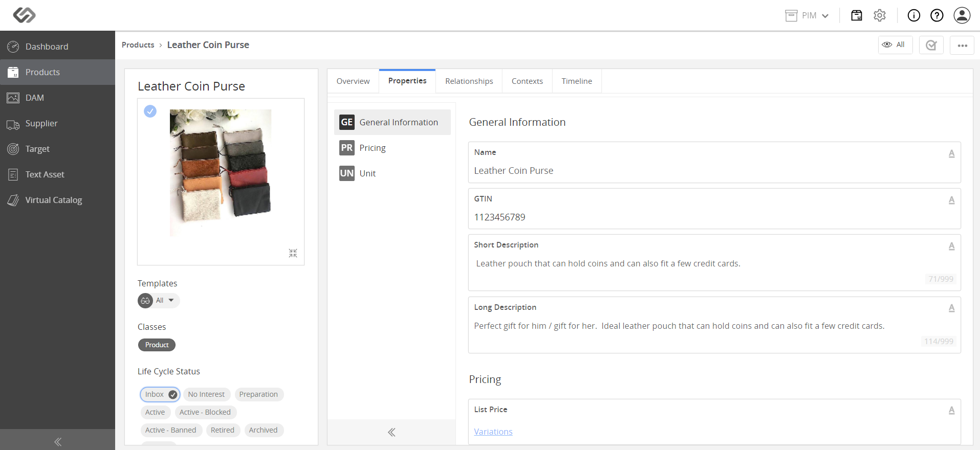The height and width of the screenshot is (450, 980).
Task: Select the Archived status
Action: tap(263, 430)
